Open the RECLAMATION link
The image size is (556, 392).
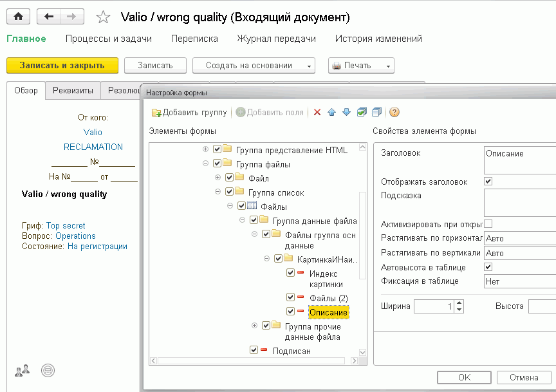tap(93, 147)
